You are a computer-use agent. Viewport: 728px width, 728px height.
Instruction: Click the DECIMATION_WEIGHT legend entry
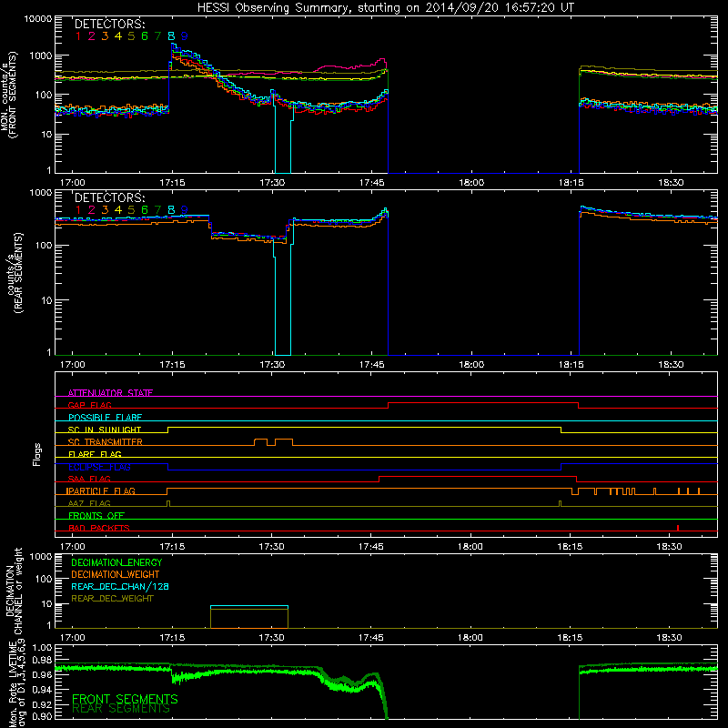tap(116, 574)
